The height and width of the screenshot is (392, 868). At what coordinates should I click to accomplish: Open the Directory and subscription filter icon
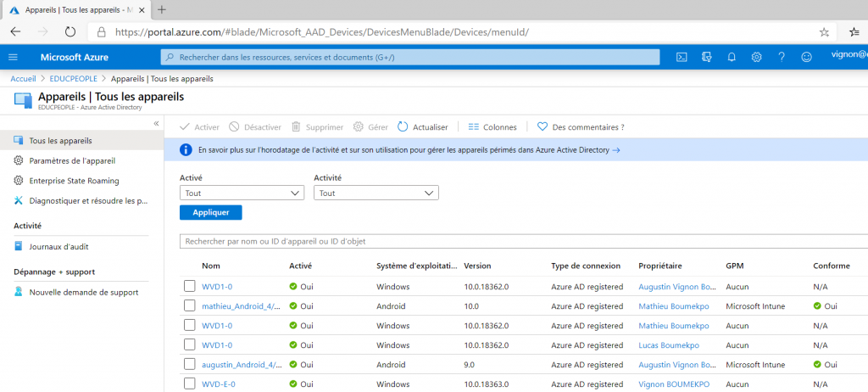click(x=706, y=57)
